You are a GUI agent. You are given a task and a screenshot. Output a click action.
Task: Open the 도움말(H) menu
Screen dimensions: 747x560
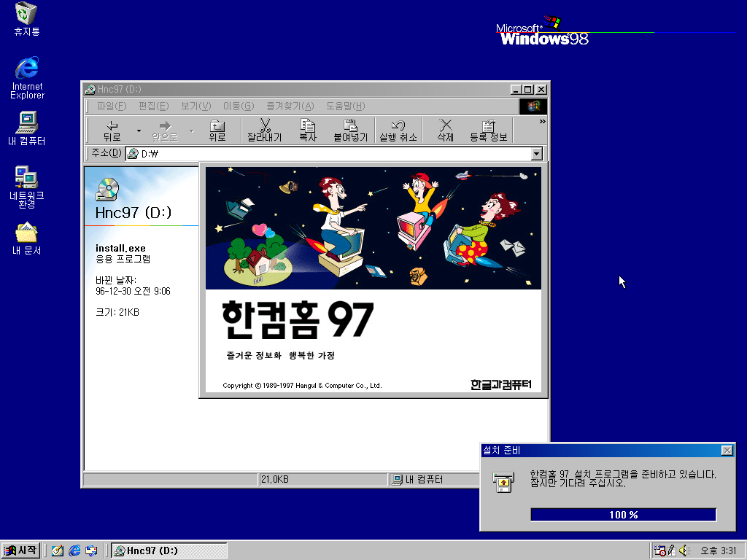345,106
